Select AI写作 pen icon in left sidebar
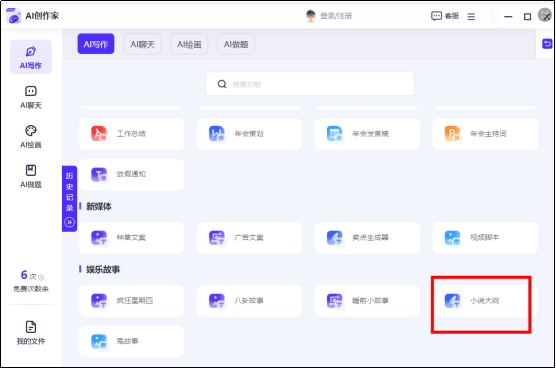Viewport: 556px width, 368px height. (x=31, y=51)
